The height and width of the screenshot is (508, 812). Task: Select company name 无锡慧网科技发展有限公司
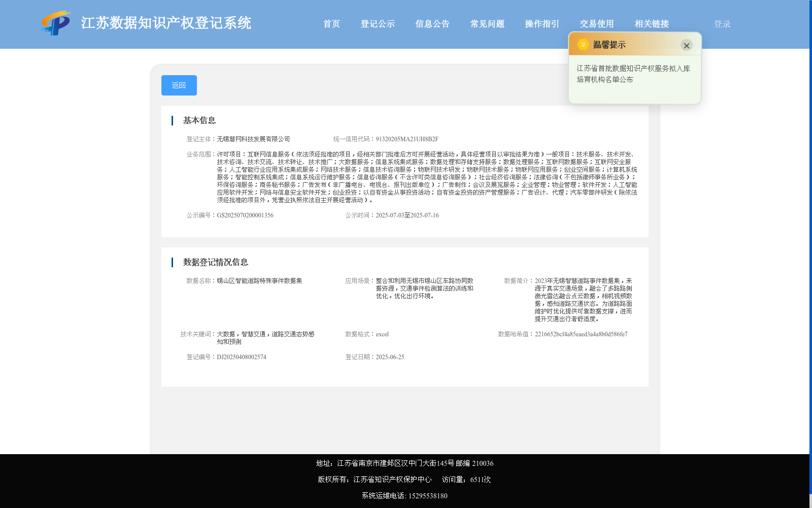pyautogui.click(x=253, y=139)
